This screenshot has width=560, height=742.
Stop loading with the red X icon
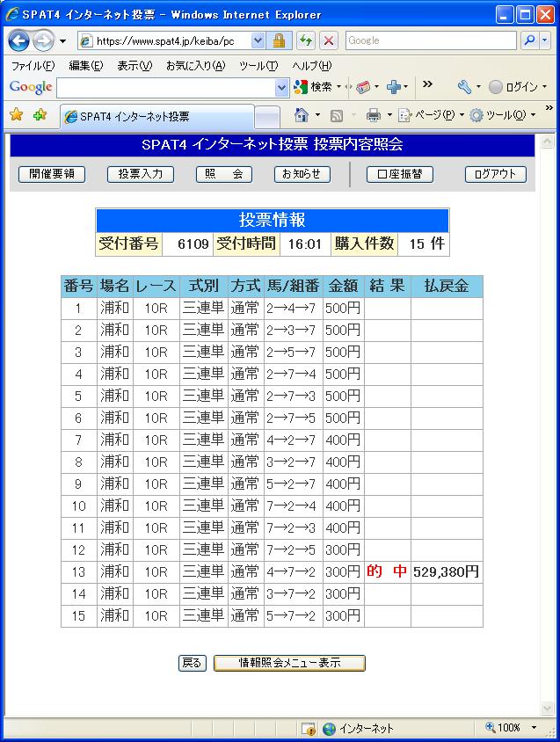point(329,40)
